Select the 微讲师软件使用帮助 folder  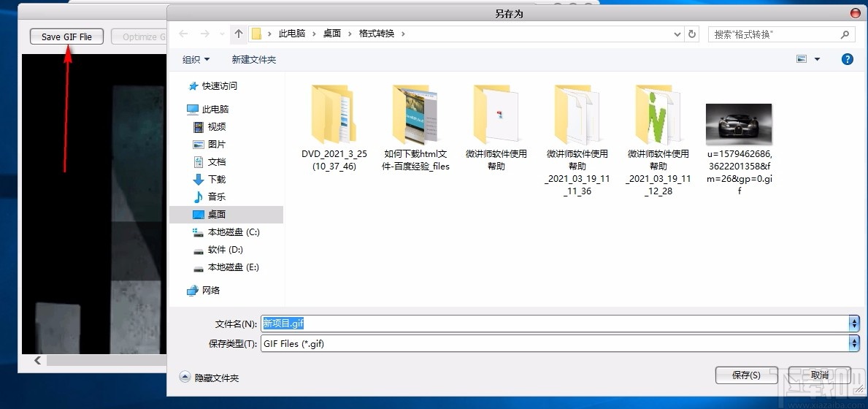[x=496, y=128]
